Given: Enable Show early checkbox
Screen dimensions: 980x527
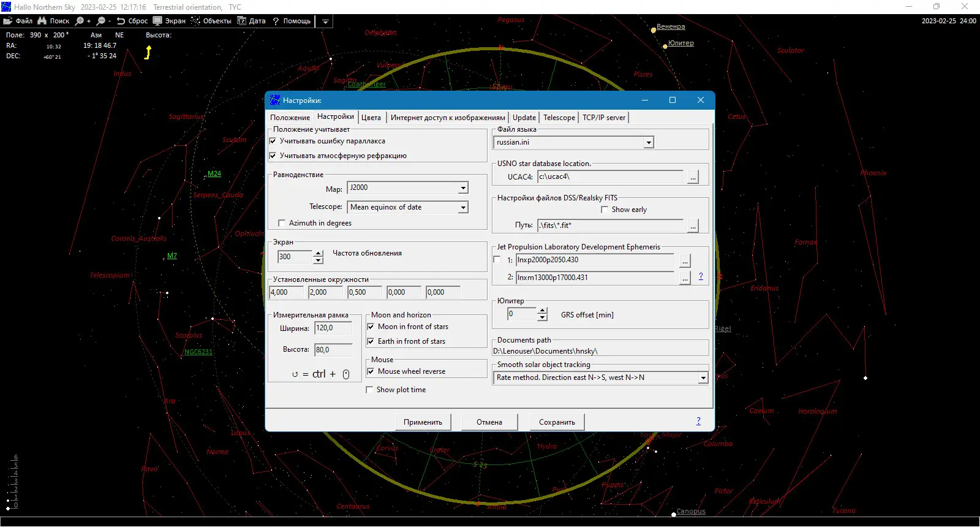Looking at the screenshot, I should (605, 210).
